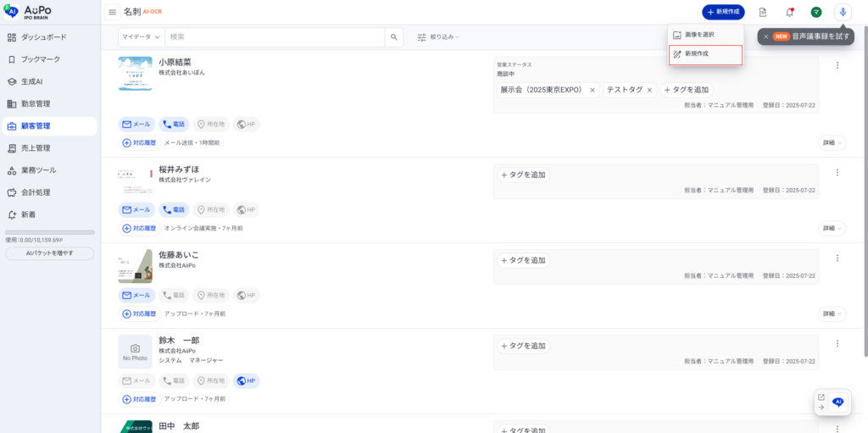Click the AIパケットを増やす button
Viewport: 868px width, 433px height.
click(x=49, y=253)
